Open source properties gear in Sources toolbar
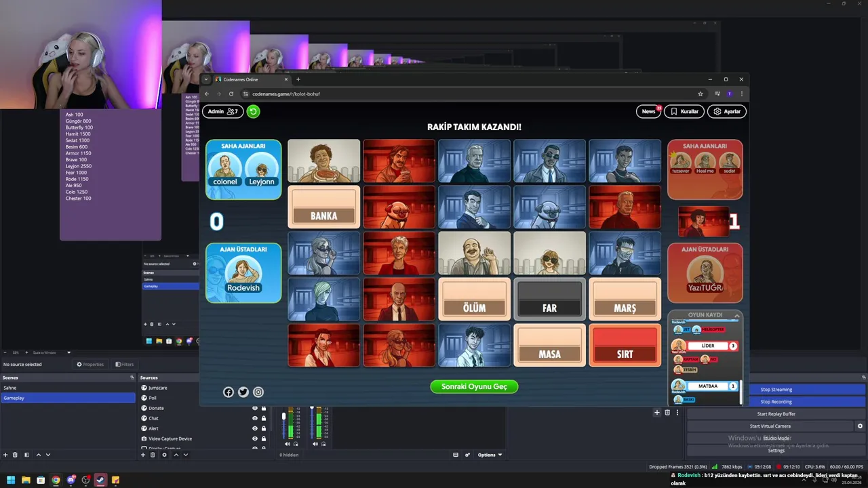 [x=164, y=455]
